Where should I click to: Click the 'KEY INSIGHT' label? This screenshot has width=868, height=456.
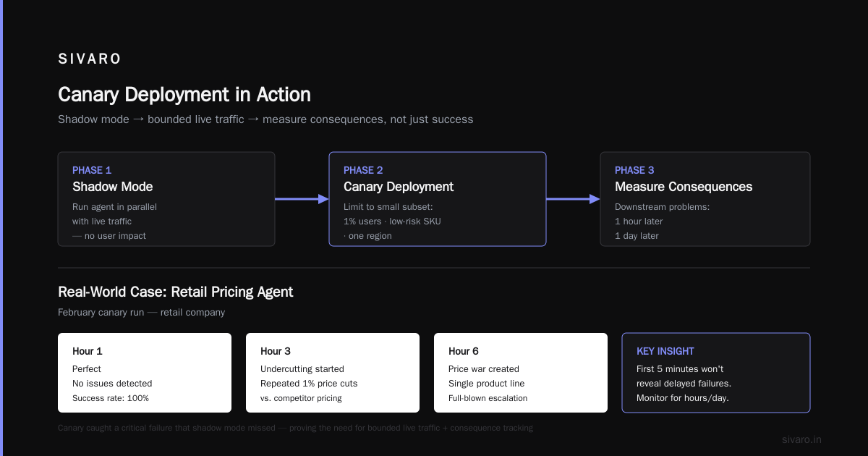[x=665, y=351]
